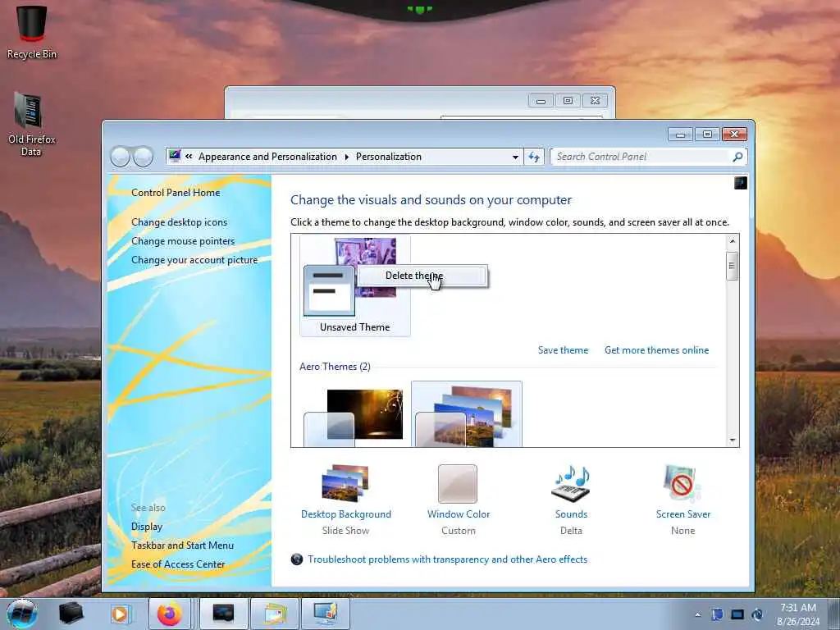Click Appearance and Personalization breadcrumb
The height and width of the screenshot is (630, 840).
pyautogui.click(x=267, y=157)
